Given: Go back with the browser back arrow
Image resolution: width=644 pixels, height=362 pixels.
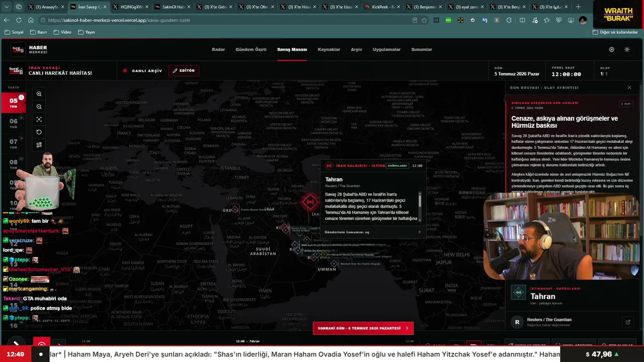Looking at the screenshot, I should pyautogui.click(x=7, y=20).
